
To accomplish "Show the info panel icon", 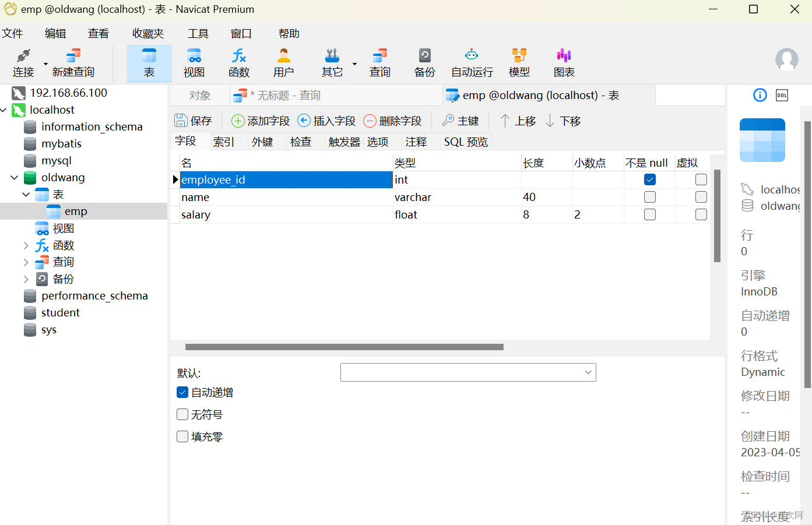I will [x=760, y=95].
